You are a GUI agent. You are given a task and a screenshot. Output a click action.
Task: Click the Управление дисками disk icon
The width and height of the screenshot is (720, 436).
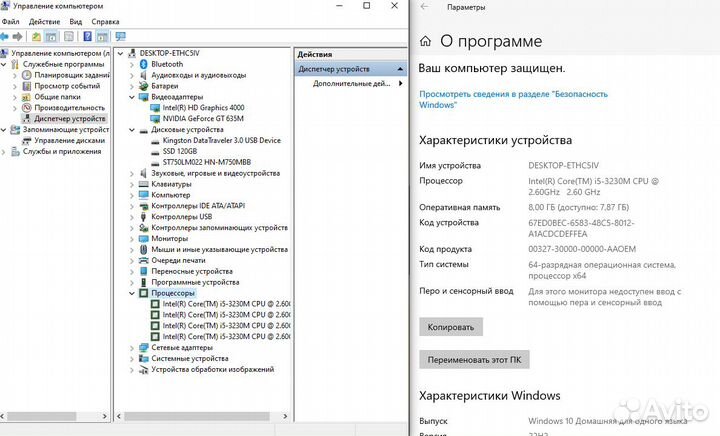coord(27,140)
